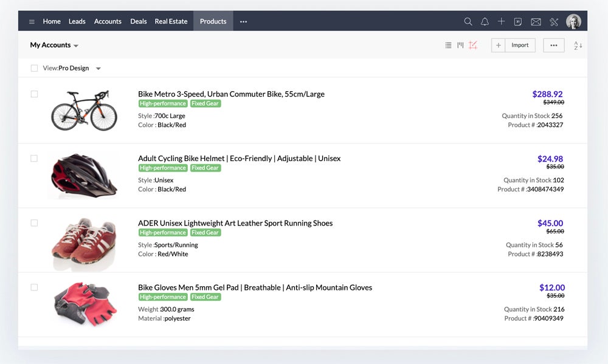608x364 pixels.
Task: Click the plus icon in top navbar
Action: click(x=502, y=21)
